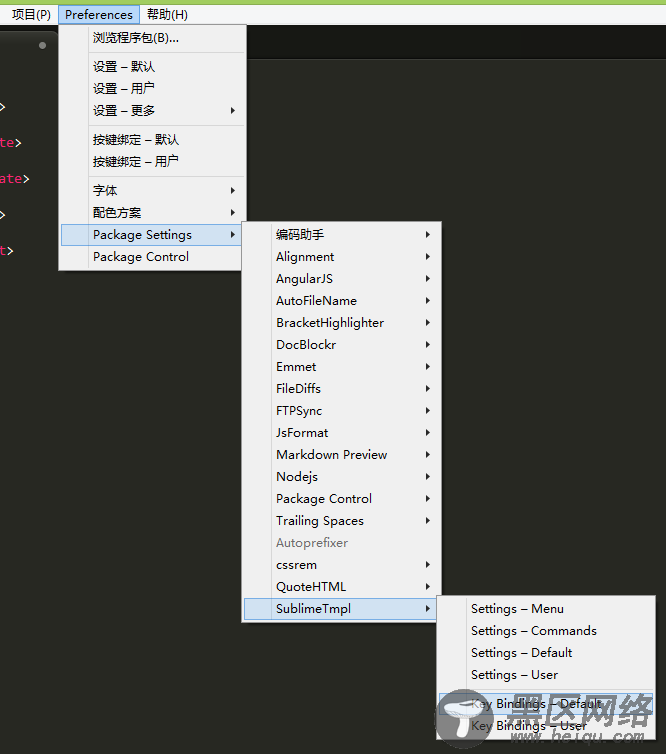Select SublimeTmpl in package list
This screenshot has height=754, width=666.
click(x=341, y=609)
